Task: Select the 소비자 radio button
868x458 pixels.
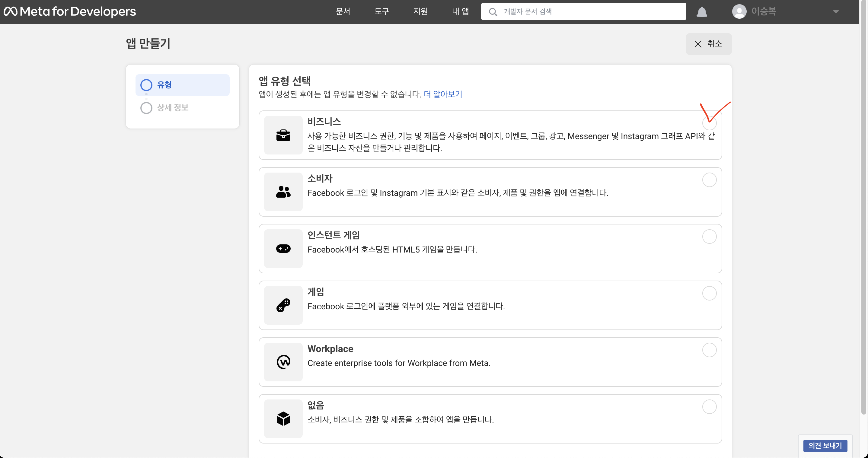Action: pyautogui.click(x=709, y=180)
